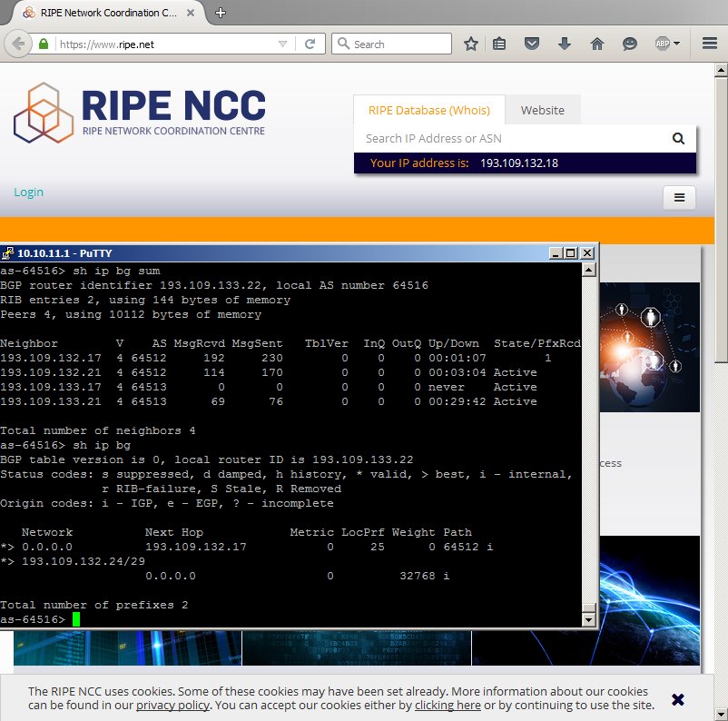Click the magnifier search button in Whois box
728x721 pixels.
[x=678, y=139]
